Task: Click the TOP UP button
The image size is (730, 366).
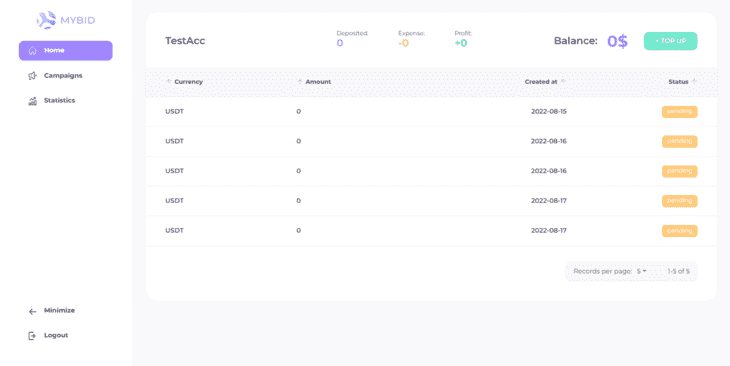Action: click(670, 41)
